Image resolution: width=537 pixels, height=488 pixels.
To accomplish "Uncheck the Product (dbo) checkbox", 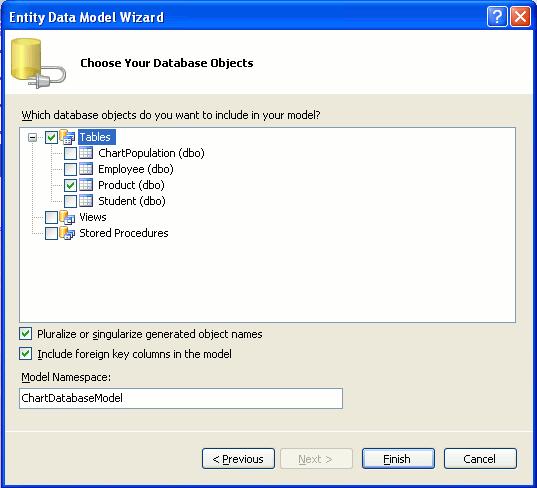I will 71,186.
